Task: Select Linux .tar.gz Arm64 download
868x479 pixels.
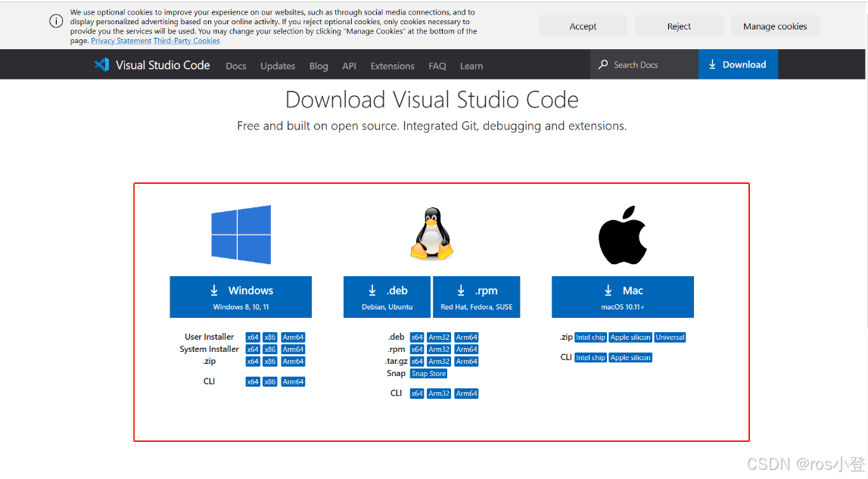Action: (x=467, y=362)
